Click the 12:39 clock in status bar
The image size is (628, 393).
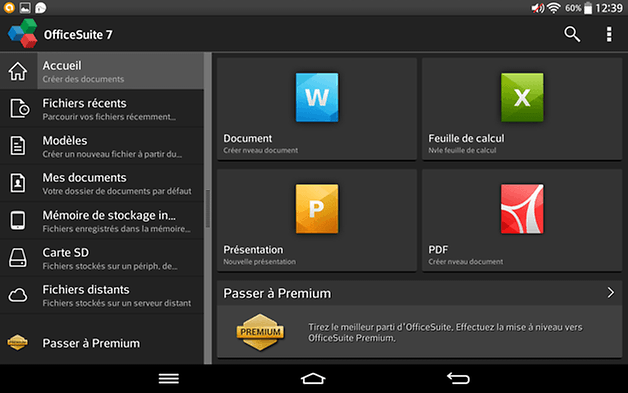(x=609, y=8)
